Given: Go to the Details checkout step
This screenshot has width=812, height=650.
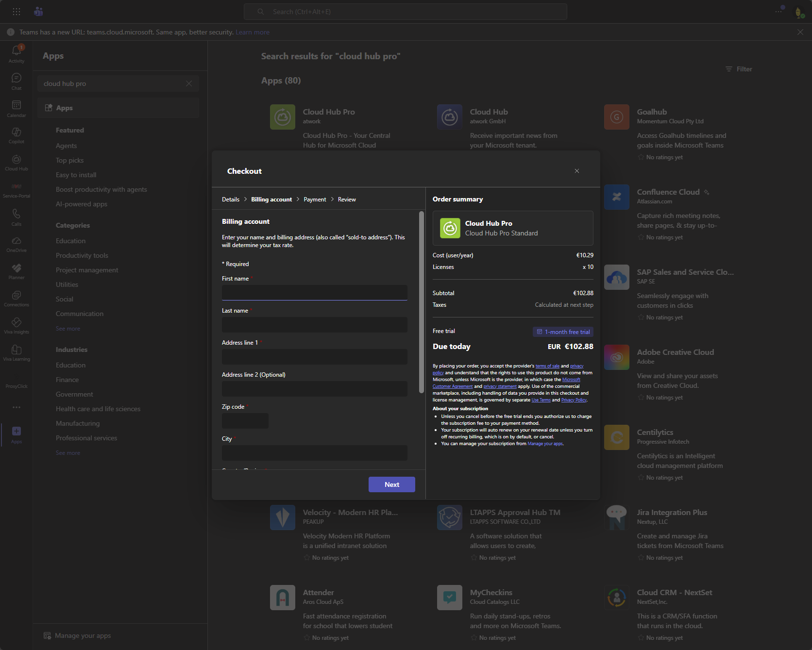Looking at the screenshot, I should (x=231, y=200).
